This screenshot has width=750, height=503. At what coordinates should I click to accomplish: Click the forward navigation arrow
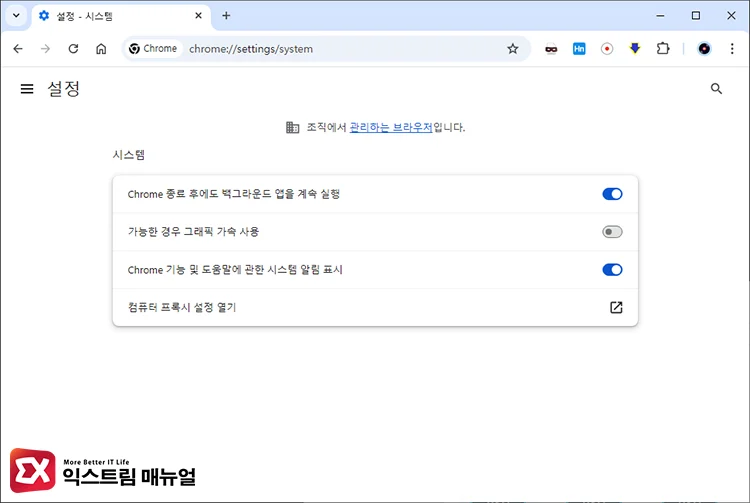coord(45,49)
